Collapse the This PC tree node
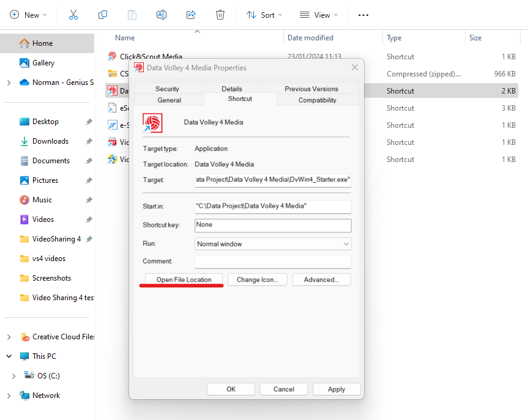528x420 pixels. pos(9,356)
